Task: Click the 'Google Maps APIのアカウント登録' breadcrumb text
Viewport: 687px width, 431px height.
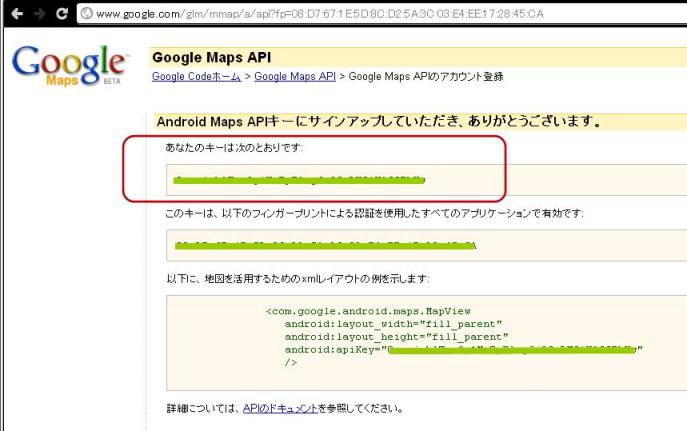Action: coord(426,76)
